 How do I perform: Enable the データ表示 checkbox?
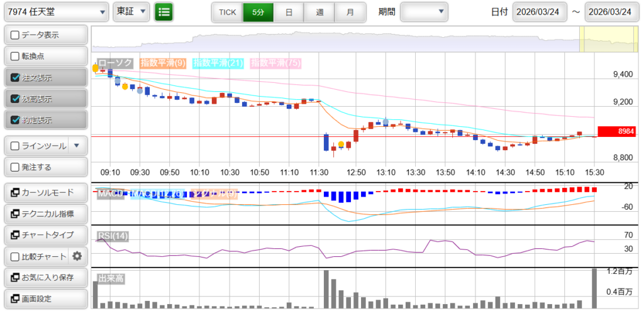15,35
